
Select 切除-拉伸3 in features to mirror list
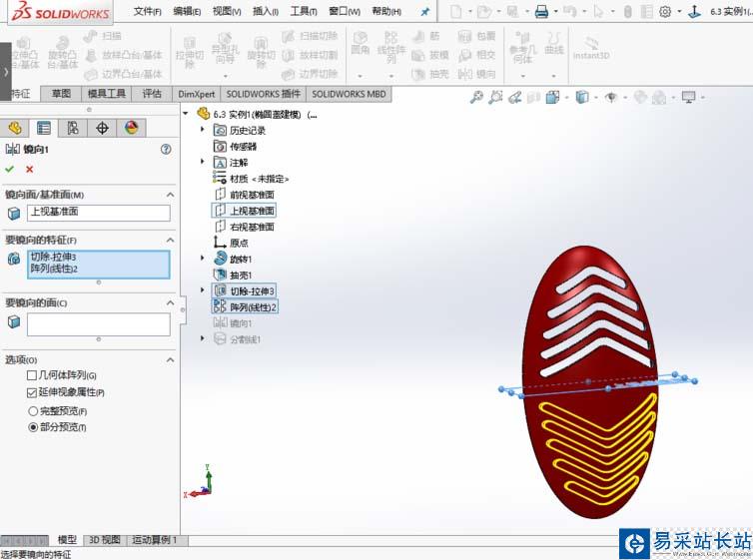point(53,258)
